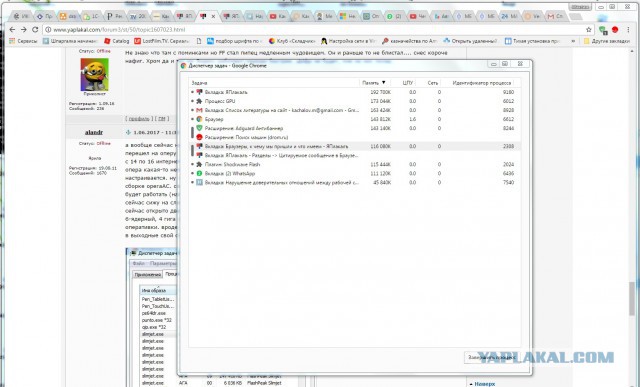End process with Завершить процесс button

pyautogui.click(x=492, y=357)
